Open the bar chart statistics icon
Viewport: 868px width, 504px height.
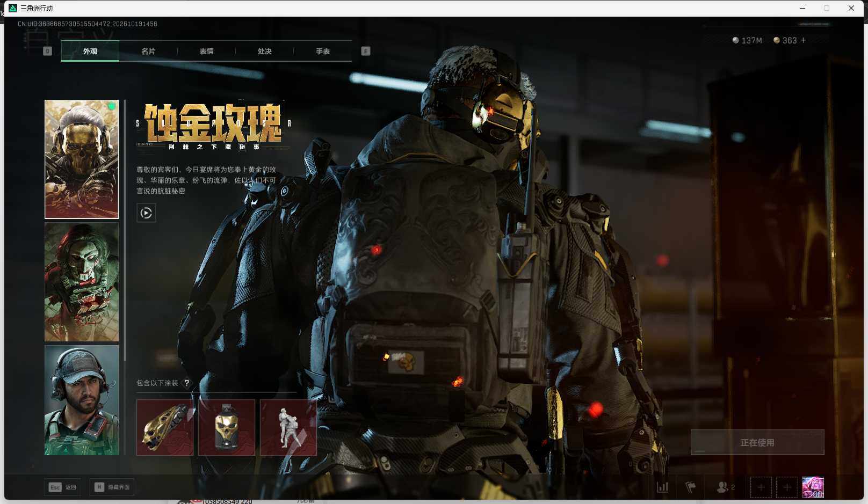point(663,487)
